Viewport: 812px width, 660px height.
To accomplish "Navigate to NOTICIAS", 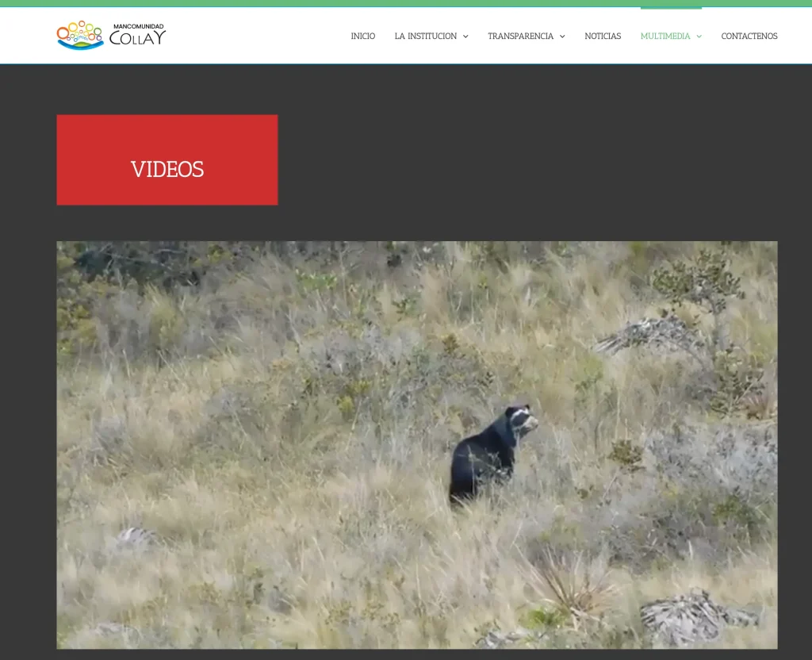I will (x=603, y=36).
